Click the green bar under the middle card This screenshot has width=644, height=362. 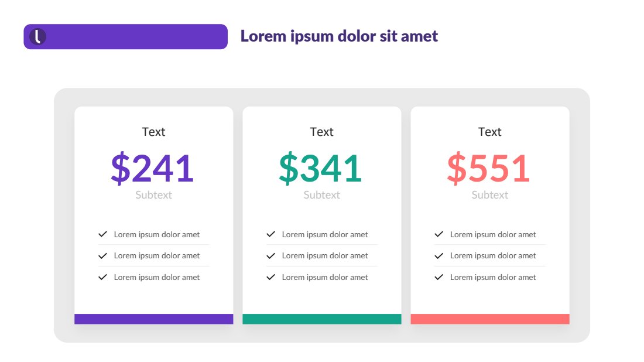point(322,319)
